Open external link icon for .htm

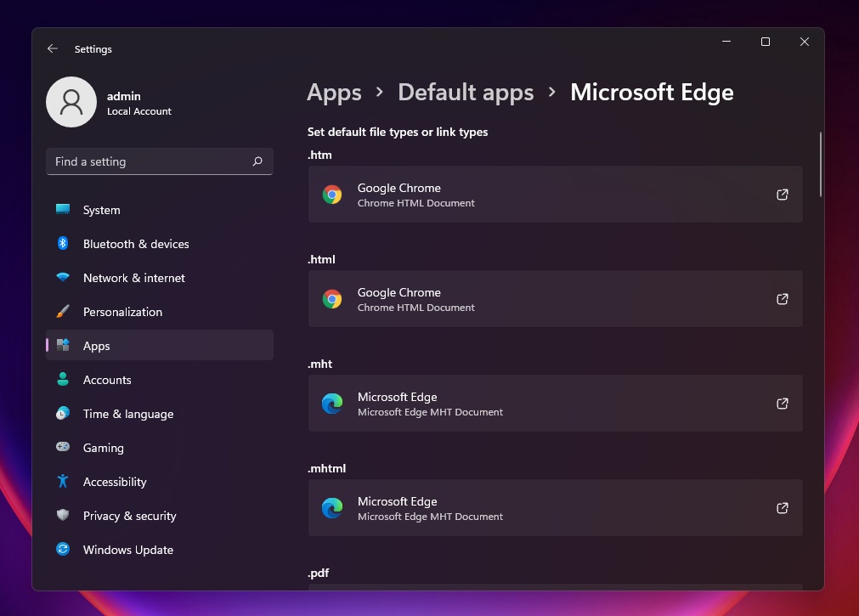(783, 195)
